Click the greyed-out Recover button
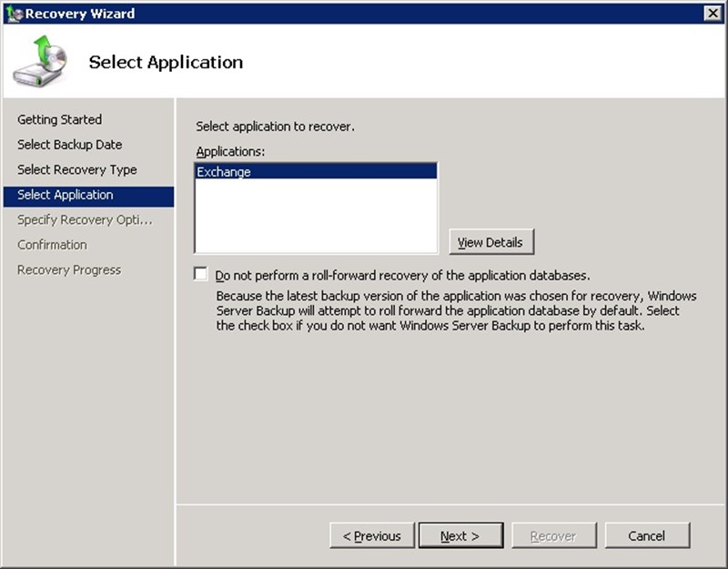728x569 pixels. click(553, 535)
